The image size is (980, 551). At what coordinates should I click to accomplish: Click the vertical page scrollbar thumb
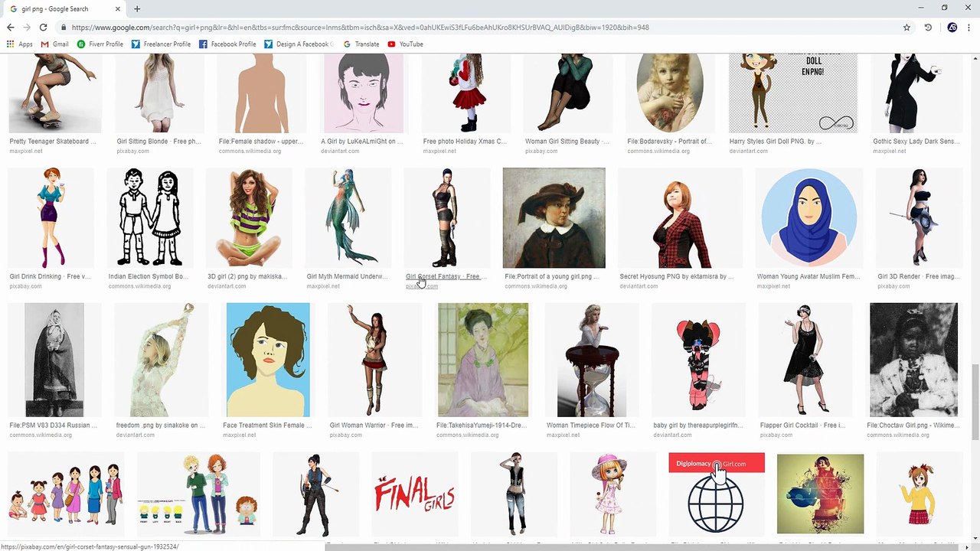[x=975, y=403]
